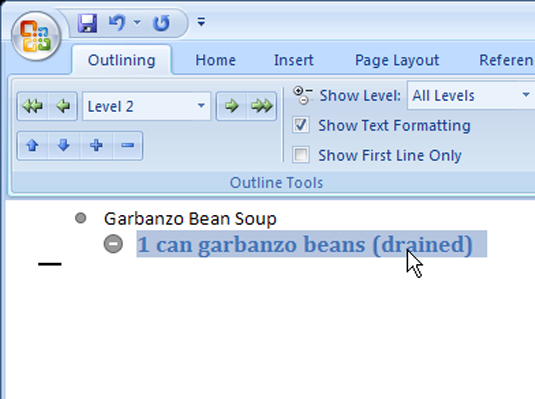Click the Demote to Body Text double-arrow
535x399 pixels.
(261, 106)
